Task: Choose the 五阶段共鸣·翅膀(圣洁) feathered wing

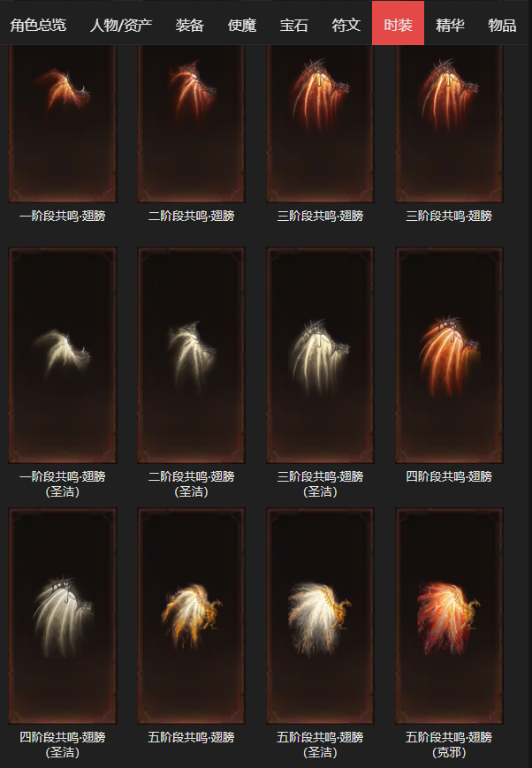Action: (320, 616)
